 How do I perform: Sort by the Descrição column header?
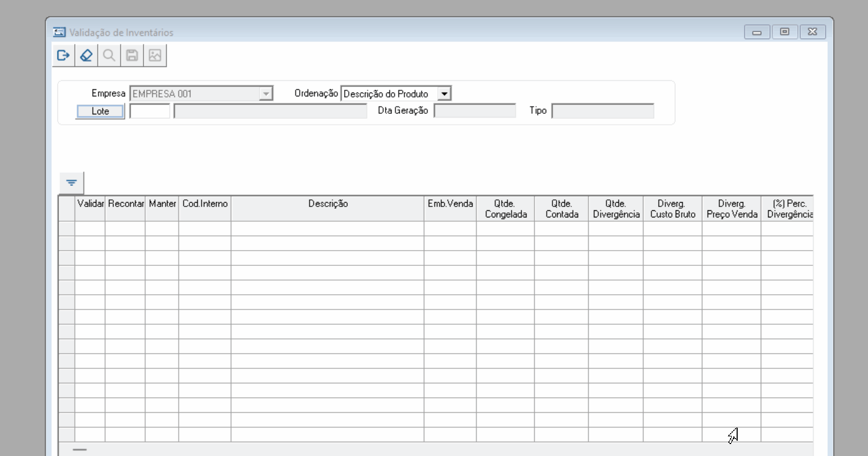click(328, 209)
